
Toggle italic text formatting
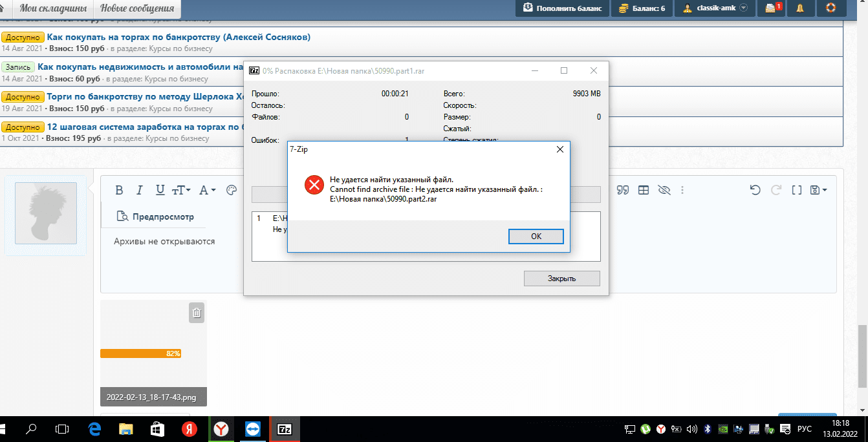point(139,190)
